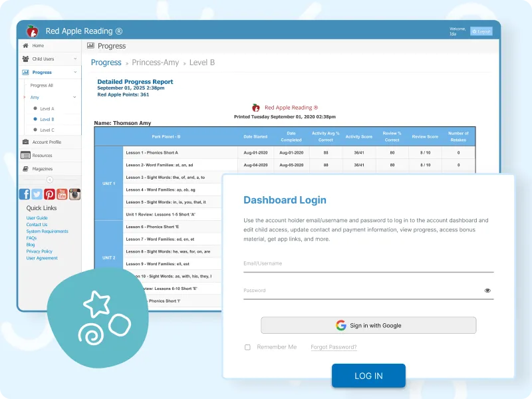Open the FAQs quick link

[31, 238]
